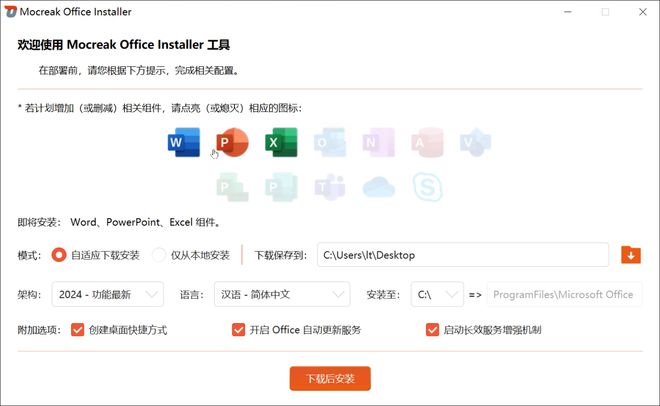Viewport: 660px width, 406px height.
Task: Enable the dimmed green Project icon
Action: (x=232, y=187)
